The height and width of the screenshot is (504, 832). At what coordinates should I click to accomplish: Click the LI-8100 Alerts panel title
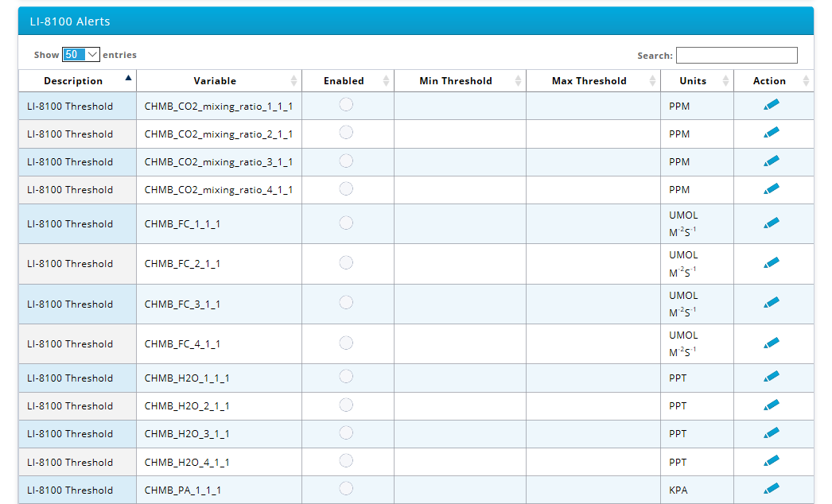coord(70,21)
